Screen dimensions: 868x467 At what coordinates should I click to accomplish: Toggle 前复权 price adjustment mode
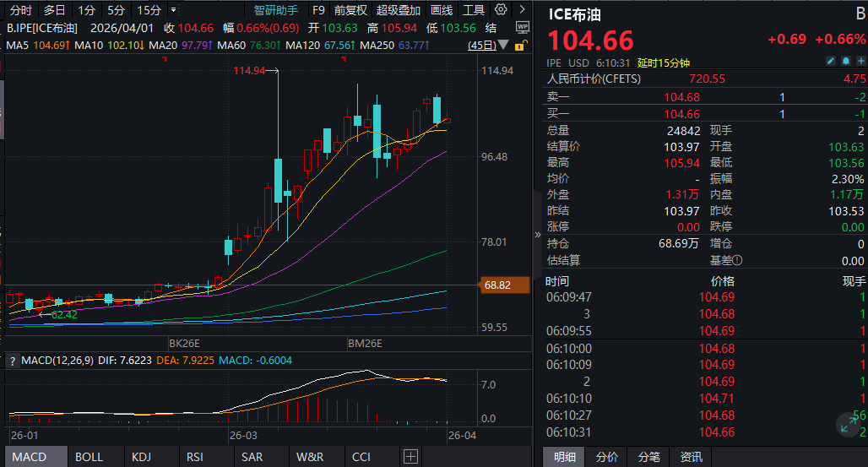[350, 10]
